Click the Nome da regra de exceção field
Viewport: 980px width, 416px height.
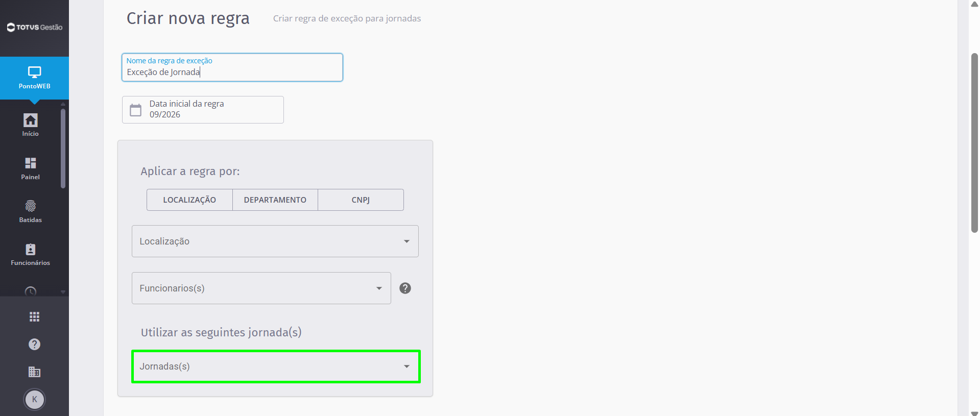[x=232, y=67]
